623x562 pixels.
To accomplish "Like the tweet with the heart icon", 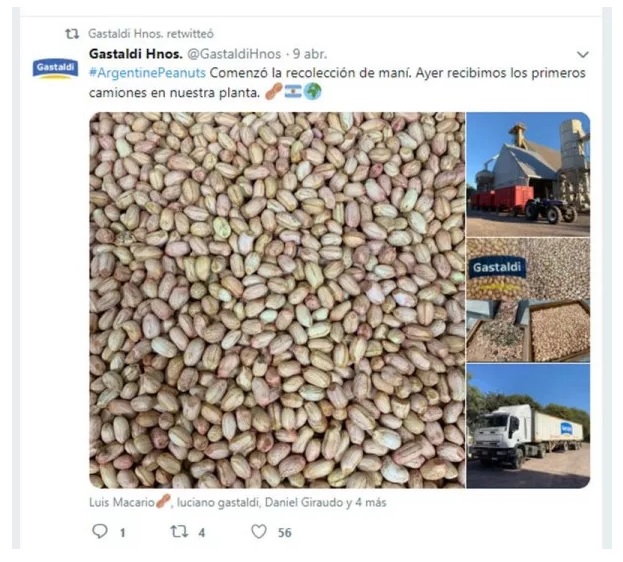I will (x=259, y=531).
